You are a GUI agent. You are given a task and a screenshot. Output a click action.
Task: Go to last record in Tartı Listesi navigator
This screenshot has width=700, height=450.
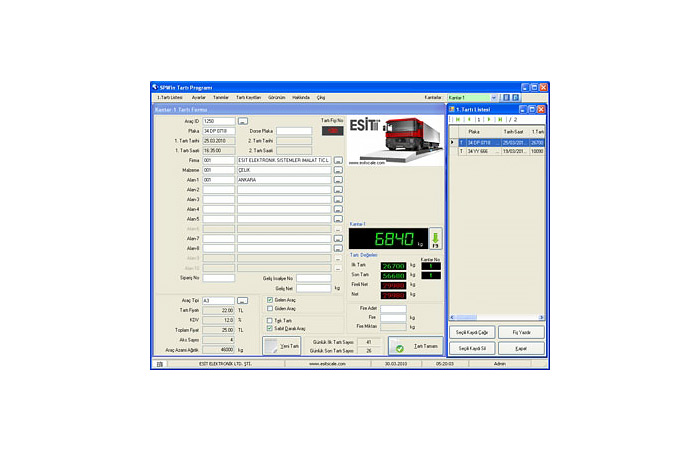[x=498, y=119]
